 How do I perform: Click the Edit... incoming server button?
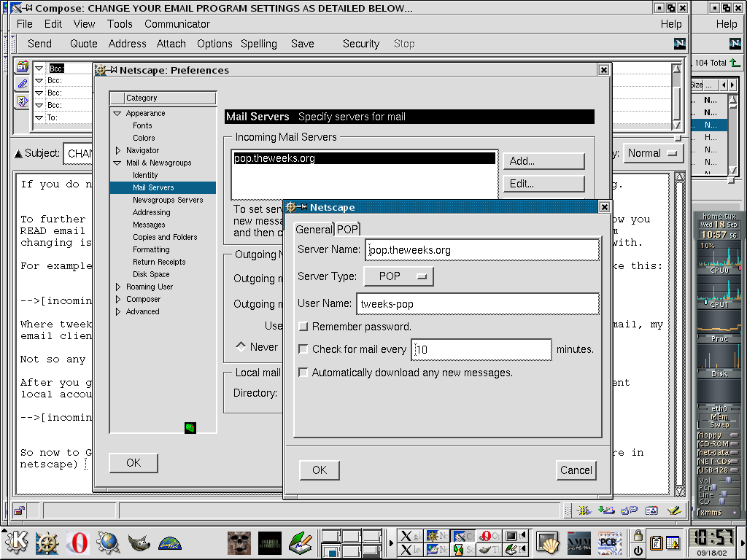(543, 183)
